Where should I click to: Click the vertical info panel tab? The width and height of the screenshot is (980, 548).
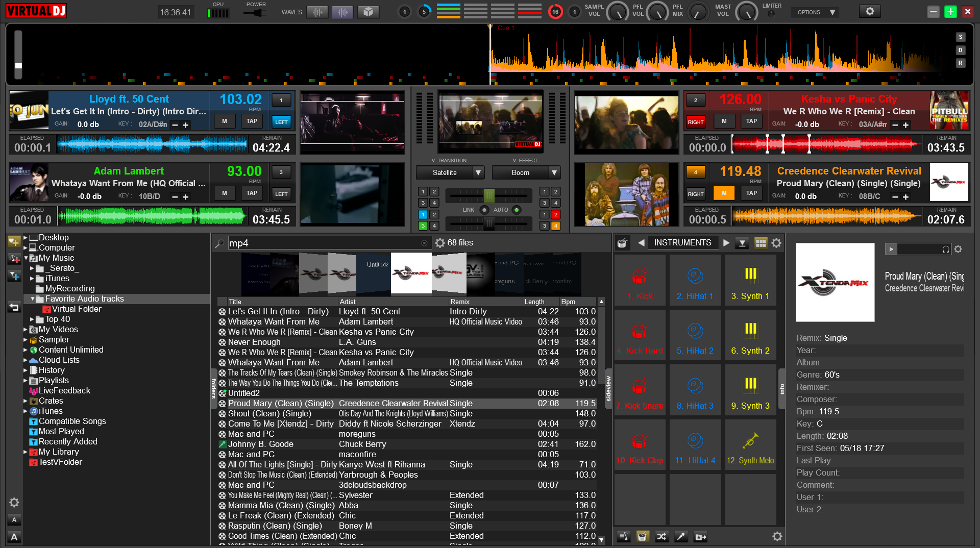coord(781,389)
